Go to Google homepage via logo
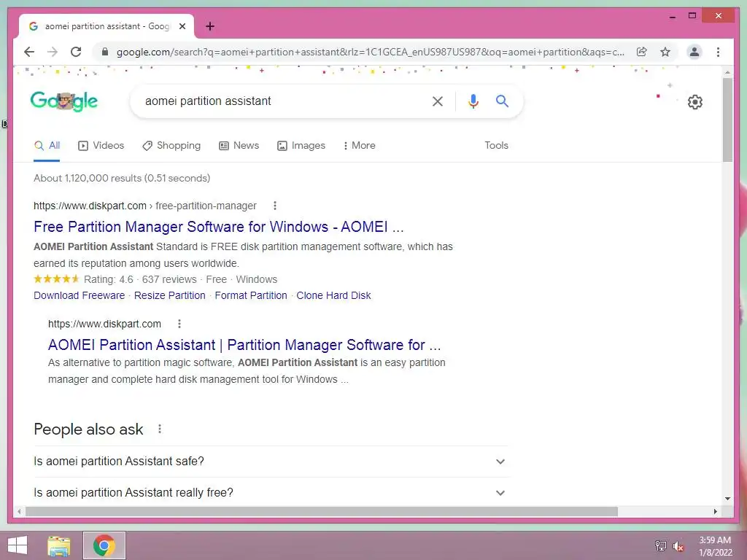This screenshot has width=747, height=560. (x=64, y=101)
